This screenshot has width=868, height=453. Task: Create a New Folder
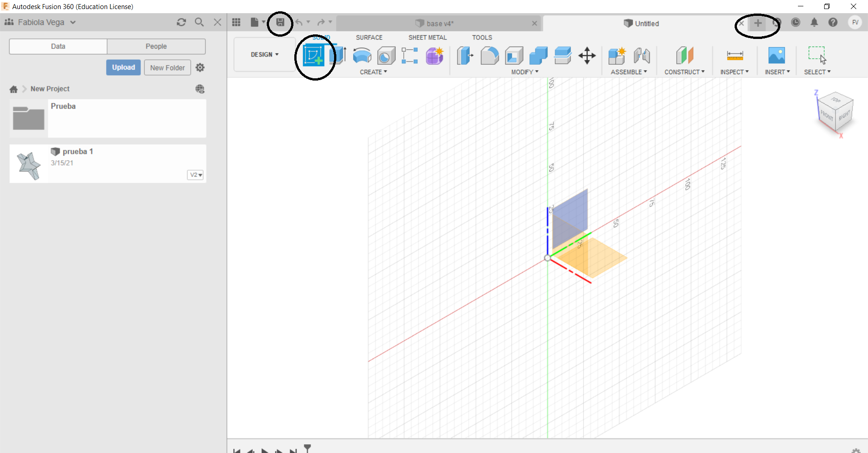pyautogui.click(x=167, y=67)
